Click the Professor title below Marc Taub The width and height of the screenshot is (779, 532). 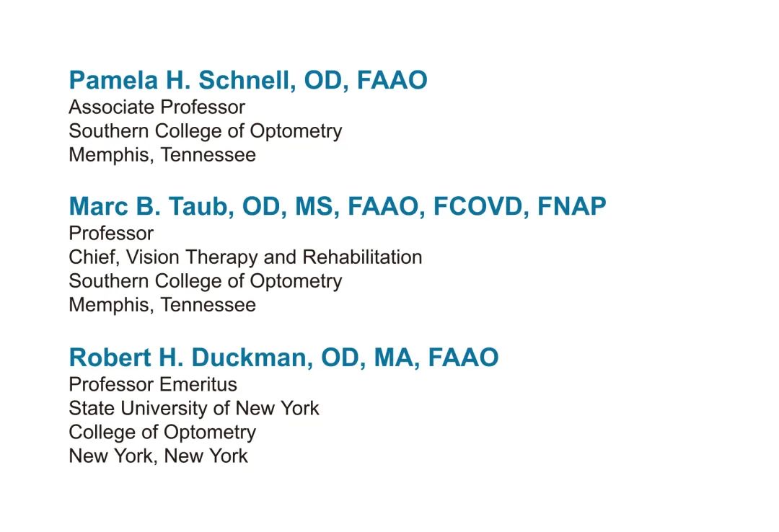click(111, 234)
